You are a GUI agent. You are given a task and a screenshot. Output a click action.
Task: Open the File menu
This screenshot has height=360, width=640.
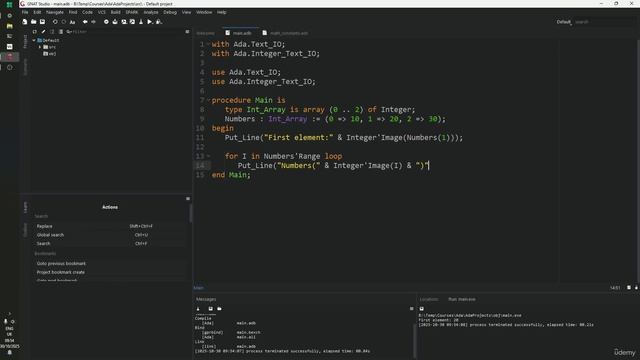tap(25, 12)
